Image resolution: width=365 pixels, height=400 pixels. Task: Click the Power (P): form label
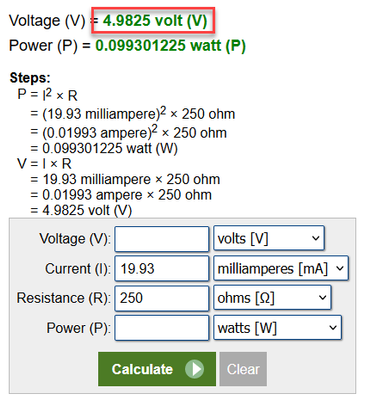pos(78,328)
